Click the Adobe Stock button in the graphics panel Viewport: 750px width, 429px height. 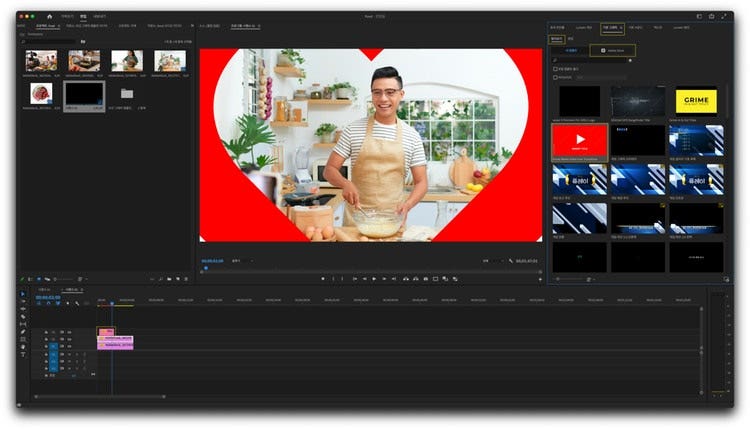pyautogui.click(x=612, y=50)
